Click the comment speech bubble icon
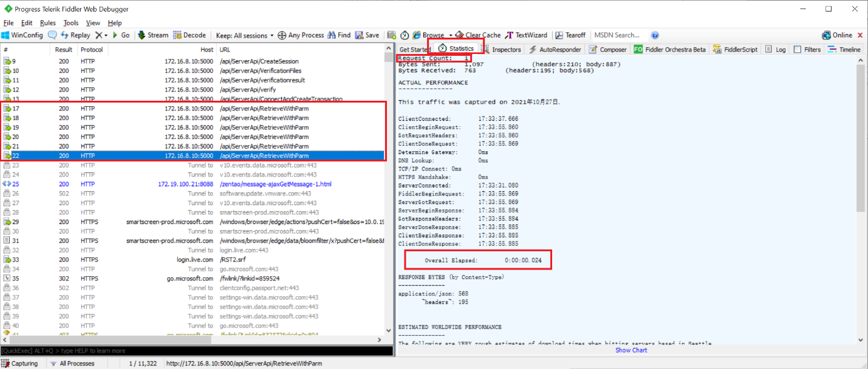 pyautogui.click(x=52, y=35)
